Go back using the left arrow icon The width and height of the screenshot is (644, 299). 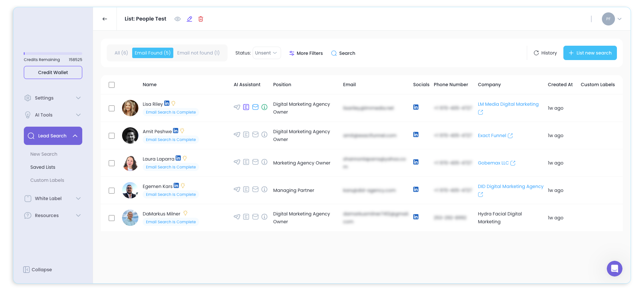[105, 19]
